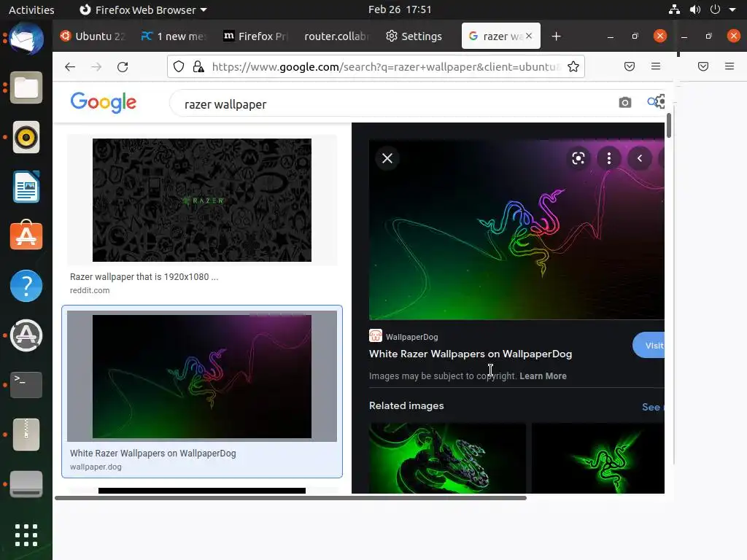Go back to the previous page
Screen dimensions: 747x560
point(70,66)
